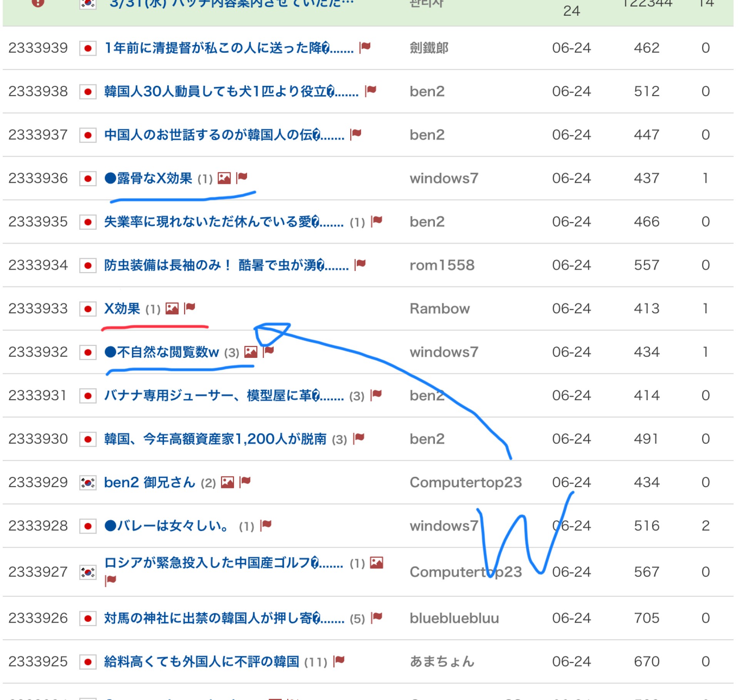The image size is (739, 700).
Task: Click report flag on post 2333931
Action: point(376,395)
